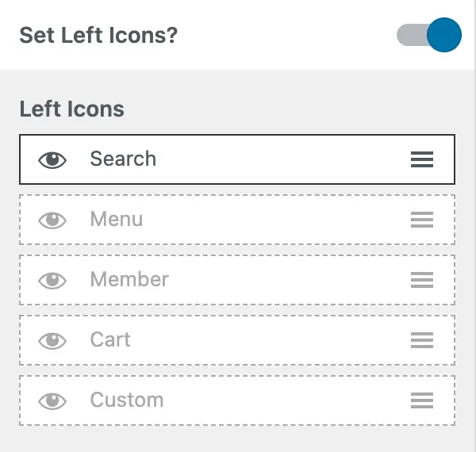The width and height of the screenshot is (476, 452).
Task: Click the Left Icons section heading
Action: [x=71, y=109]
